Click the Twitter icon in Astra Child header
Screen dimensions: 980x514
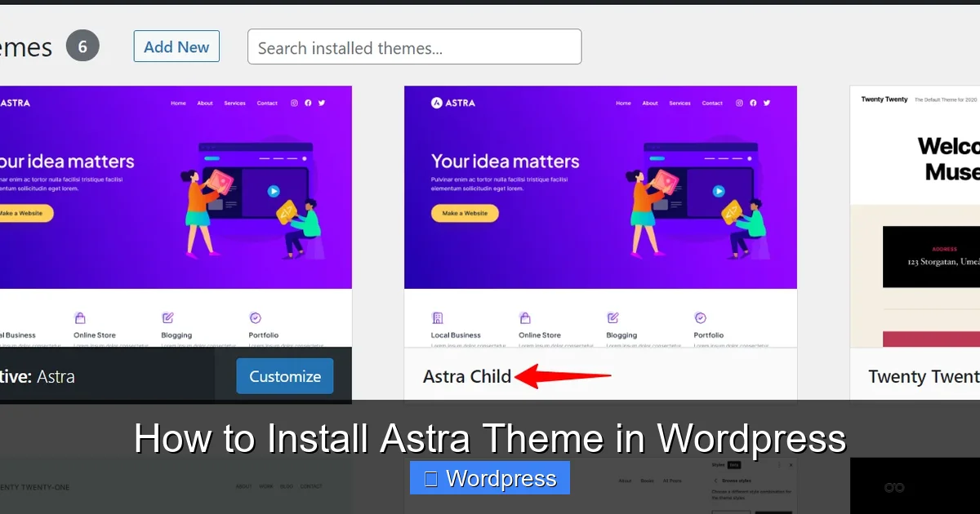tap(766, 103)
